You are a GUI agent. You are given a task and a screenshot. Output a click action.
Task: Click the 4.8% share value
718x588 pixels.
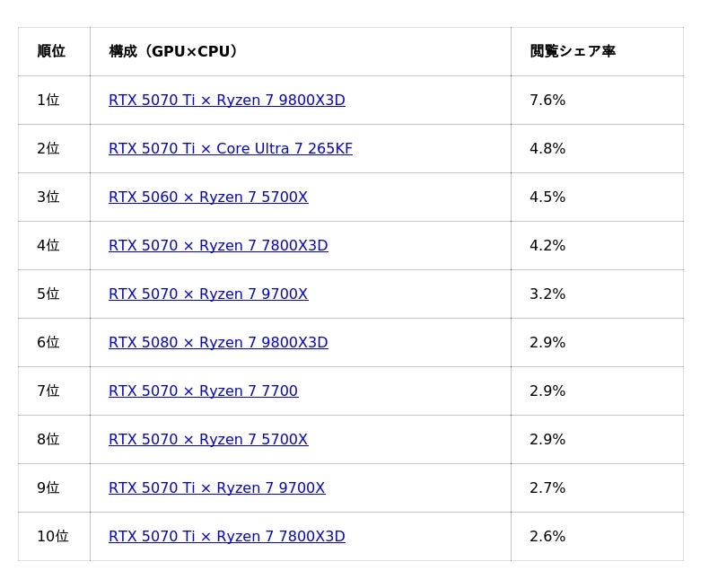coord(547,149)
